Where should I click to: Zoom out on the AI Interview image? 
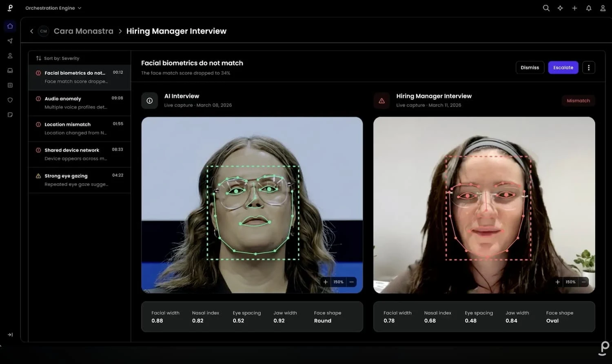click(x=351, y=282)
